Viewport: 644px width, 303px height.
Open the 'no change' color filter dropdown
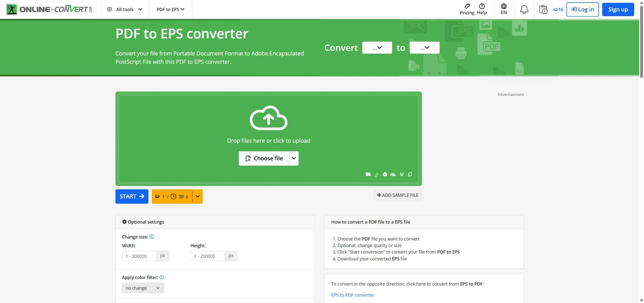[143, 288]
